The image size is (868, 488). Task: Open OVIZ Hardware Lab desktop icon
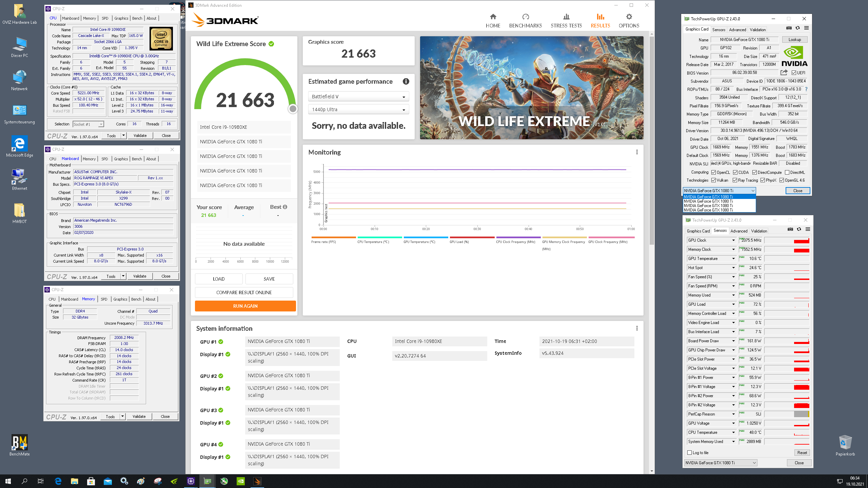[19, 14]
